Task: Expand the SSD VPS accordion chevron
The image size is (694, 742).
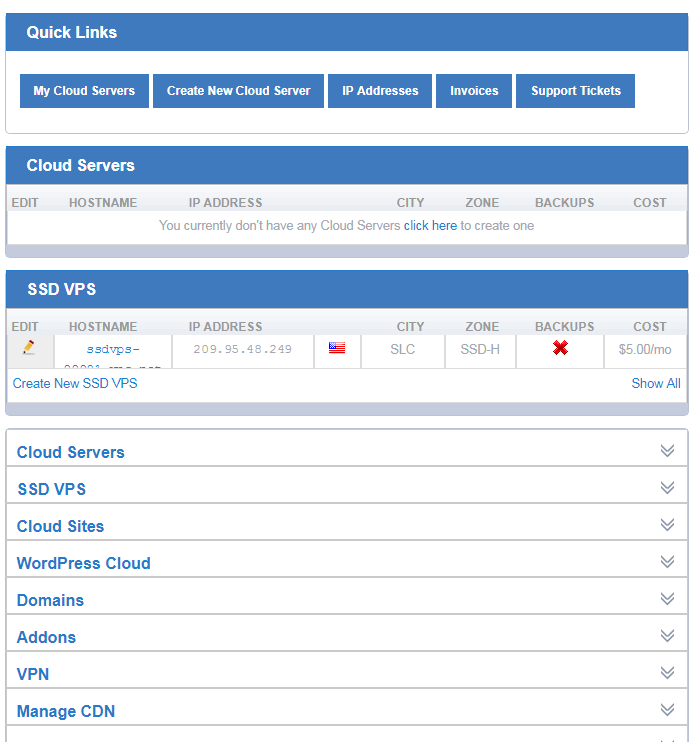Action: 668,488
